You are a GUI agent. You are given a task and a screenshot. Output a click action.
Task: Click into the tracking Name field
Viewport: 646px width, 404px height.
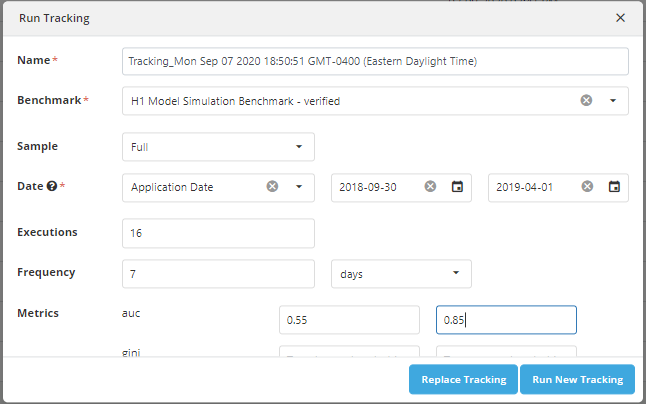[x=375, y=61]
